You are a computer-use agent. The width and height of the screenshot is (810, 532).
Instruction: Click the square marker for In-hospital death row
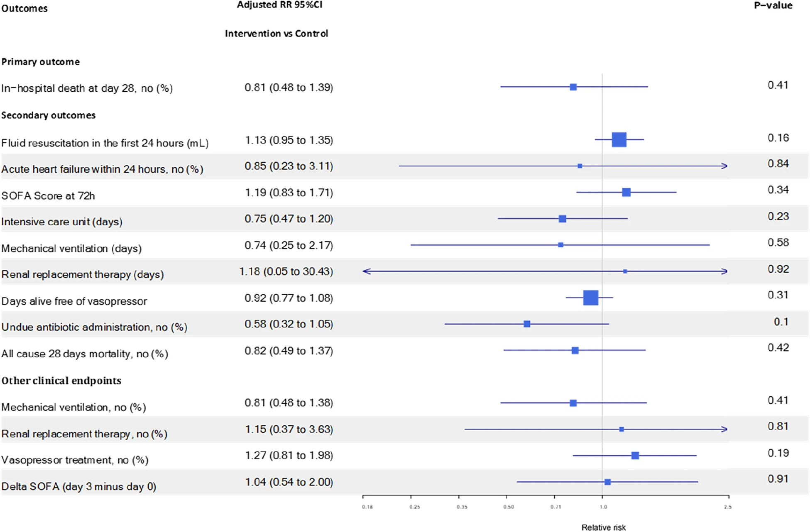pos(573,87)
